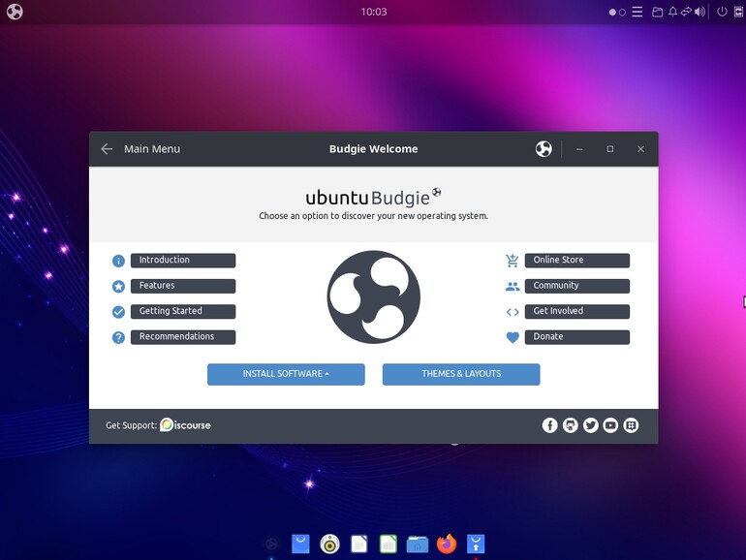This screenshot has width=746, height=560.
Task: Expand the INSTALL SOFTWARE dropdown button
Action: [x=286, y=374]
